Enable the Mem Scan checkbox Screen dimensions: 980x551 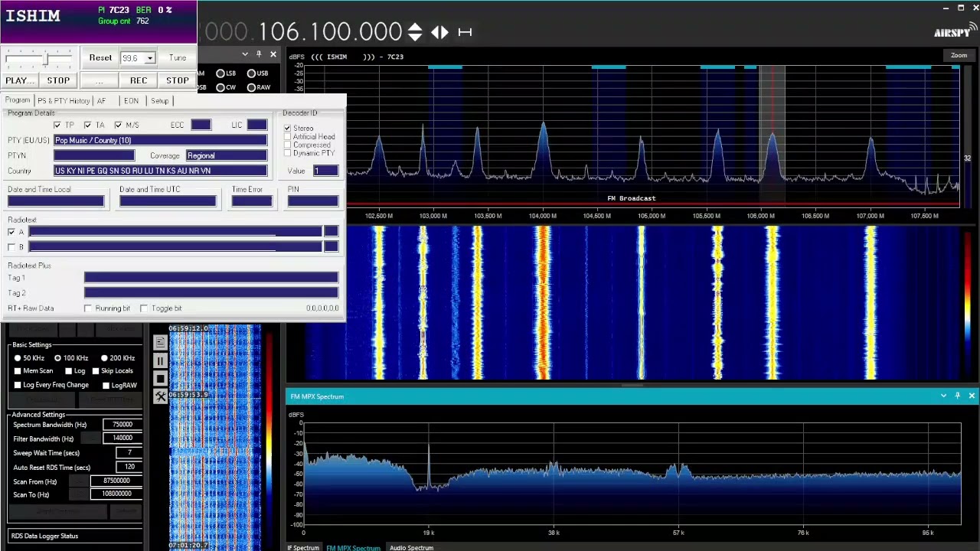[18, 371]
